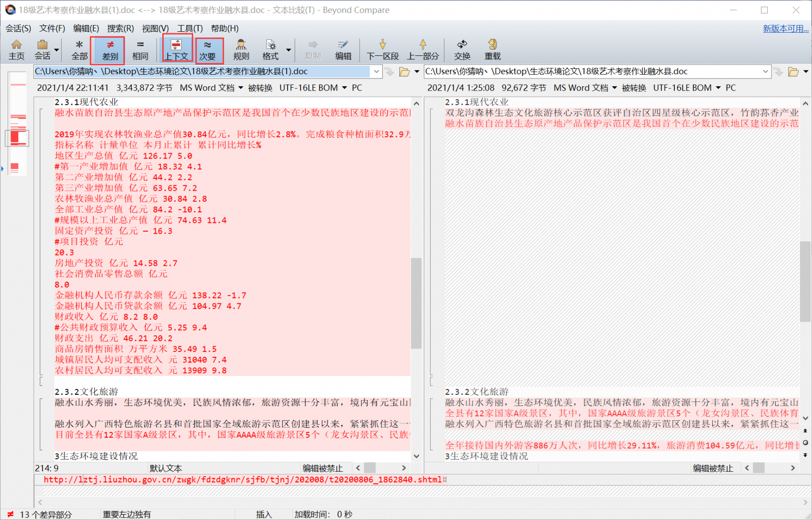Click '编辑被禁止' status in left pane
Image resolution: width=812 pixels, height=520 pixels.
(323, 468)
